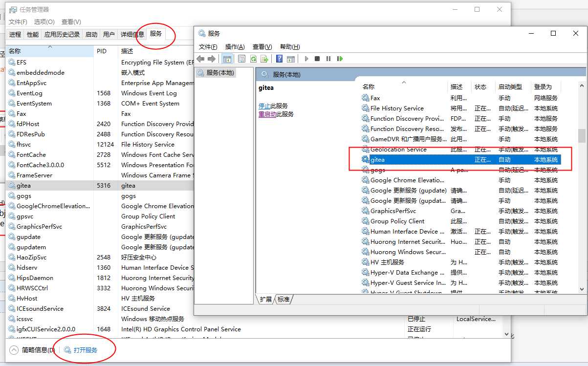Click the green refresh toolbar icon
Image resolution: width=588 pixels, height=366 pixels.
coord(253,59)
